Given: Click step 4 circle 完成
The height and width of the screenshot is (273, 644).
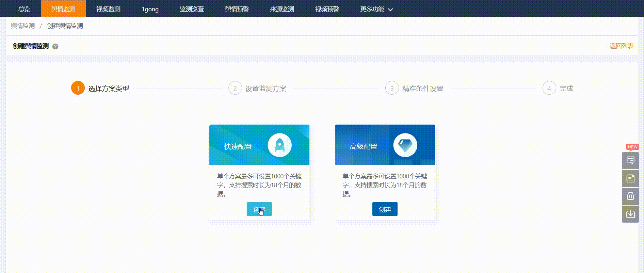Looking at the screenshot, I should point(549,88).
